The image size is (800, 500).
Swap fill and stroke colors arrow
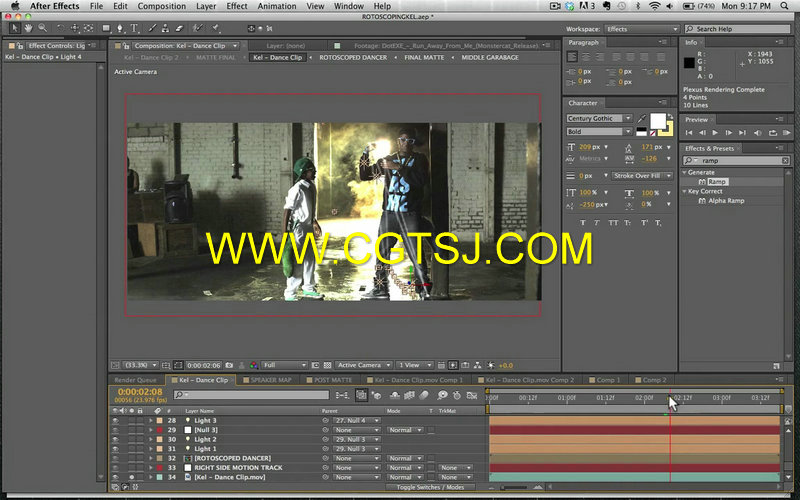point(670,117)
